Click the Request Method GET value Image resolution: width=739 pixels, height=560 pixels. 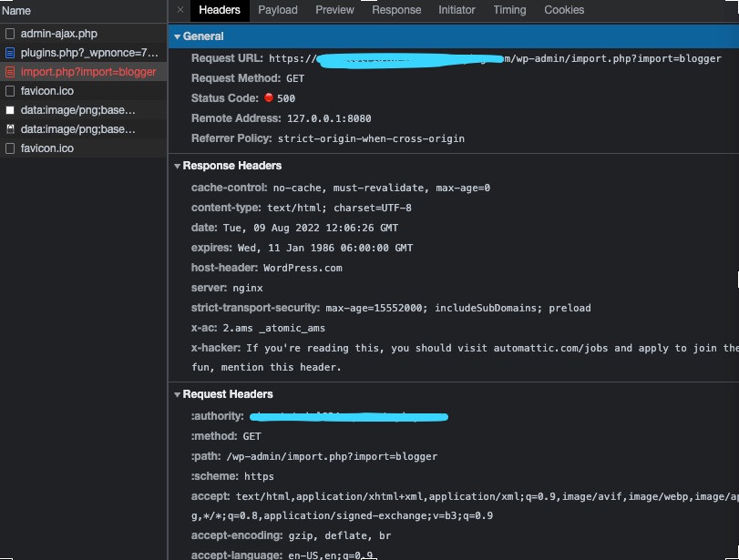click(295, 78)
